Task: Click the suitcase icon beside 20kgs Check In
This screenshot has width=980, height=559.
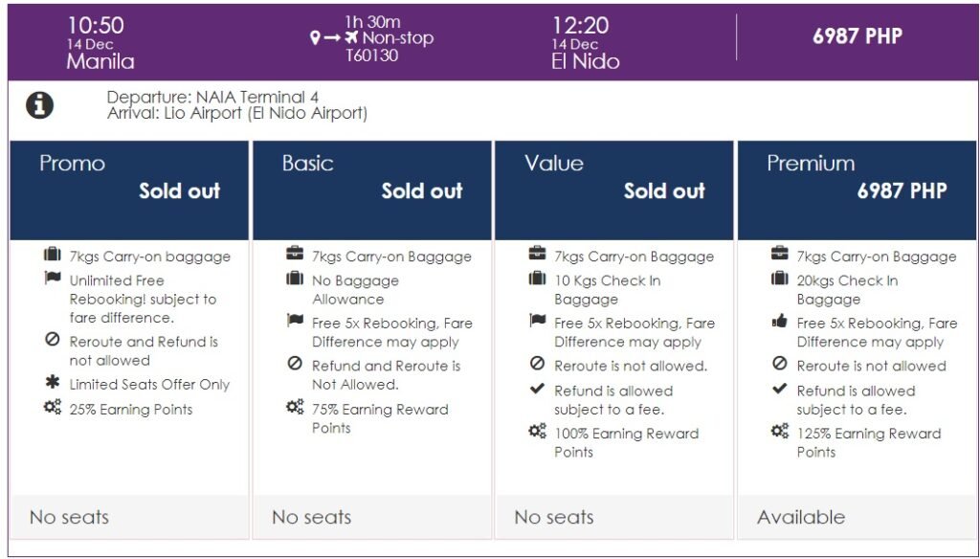Action: 779,279
